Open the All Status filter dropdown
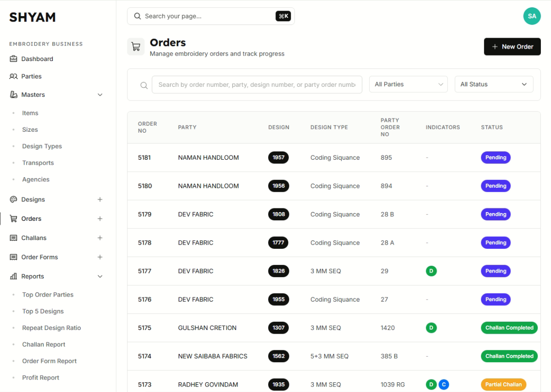This screenshot has height=392, width=551. (494, 84)
